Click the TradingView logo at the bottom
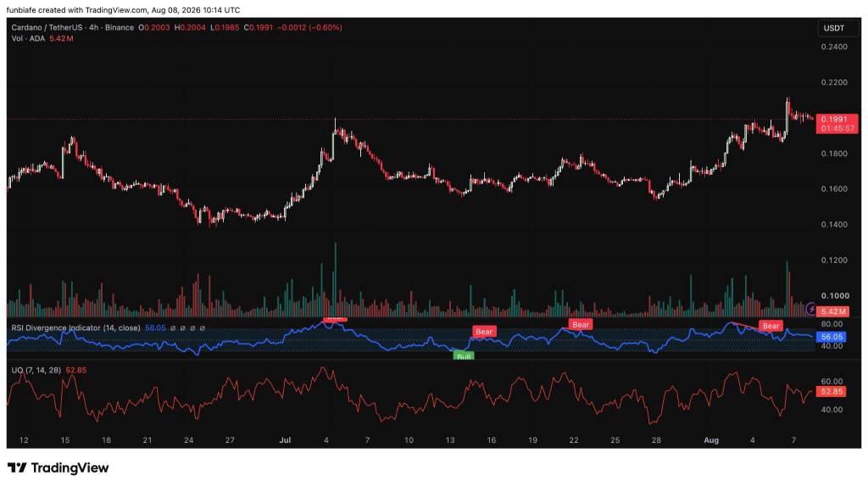This screenshot has width=868, height=487. point(58,468)
